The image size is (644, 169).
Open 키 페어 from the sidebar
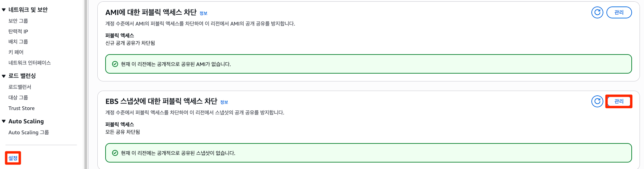click(x=16, y=52)
